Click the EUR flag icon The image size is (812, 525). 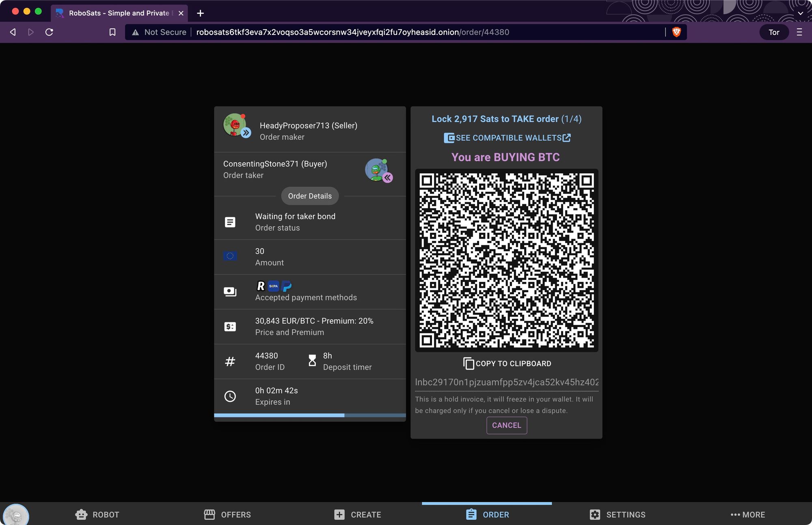(x=230, y=256)
